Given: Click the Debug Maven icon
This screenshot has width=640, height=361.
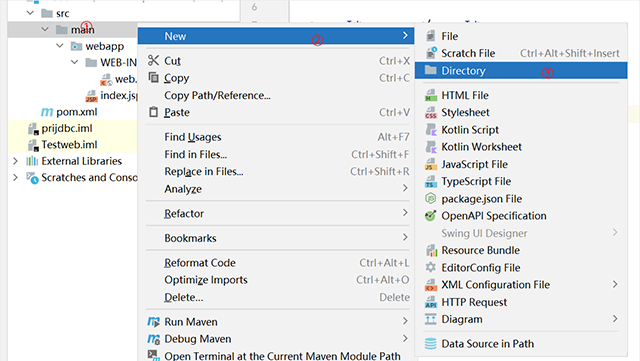Looking at the screenshot, I should [153, 339].
